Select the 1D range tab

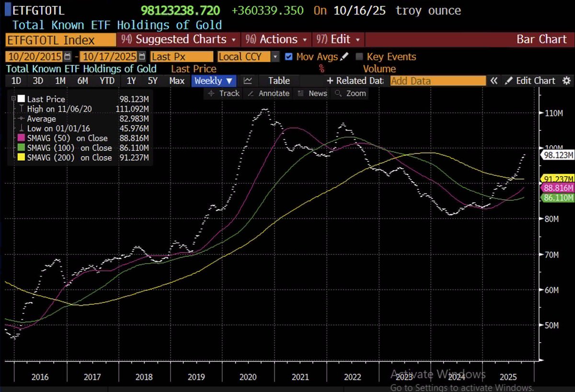tap(16, 81)
